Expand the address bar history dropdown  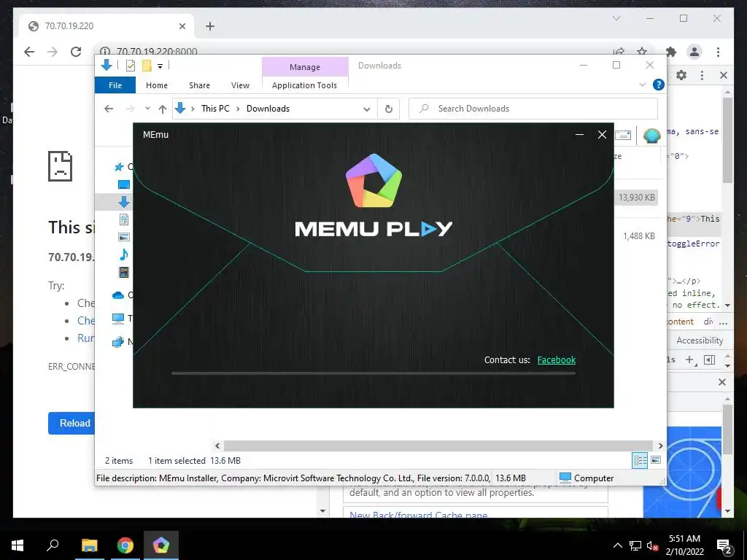tap(367, 109)
